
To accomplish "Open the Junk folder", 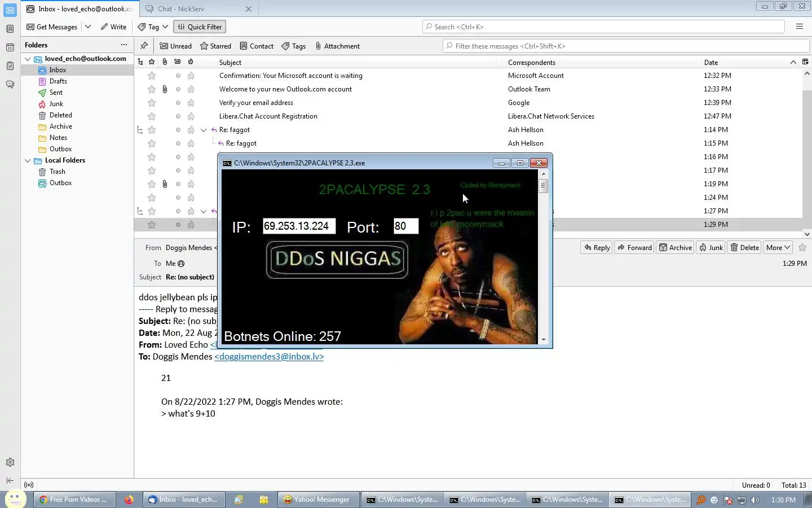I will pos(56,104).
